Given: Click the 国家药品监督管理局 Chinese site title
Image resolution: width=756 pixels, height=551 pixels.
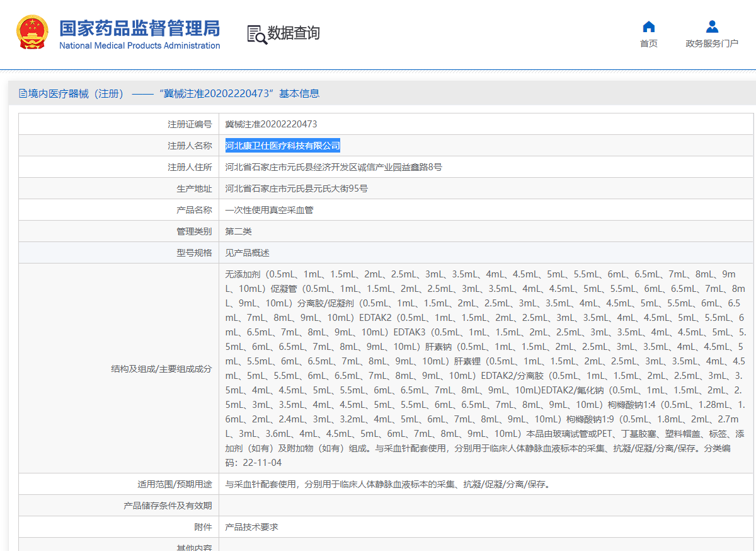Looking at the screenshot, I should point(139,28).
